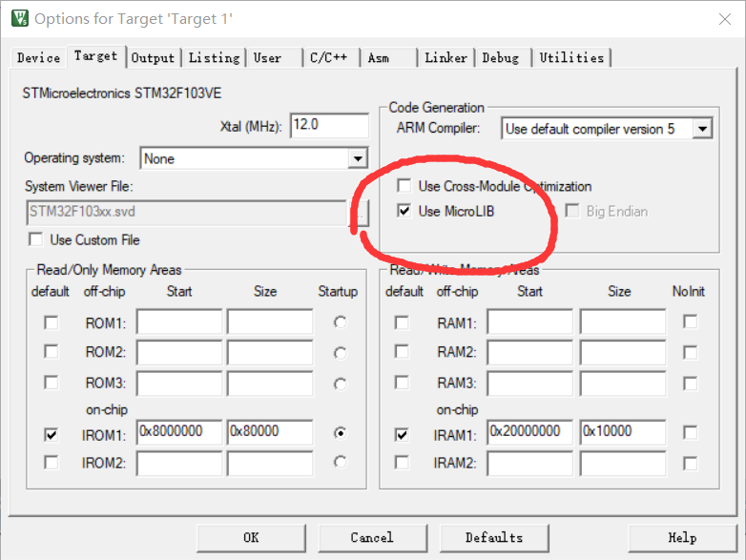Click the Keil uVision icon in title bar
The height and width of the screenshot is (560, 746).
click(19, 18)
